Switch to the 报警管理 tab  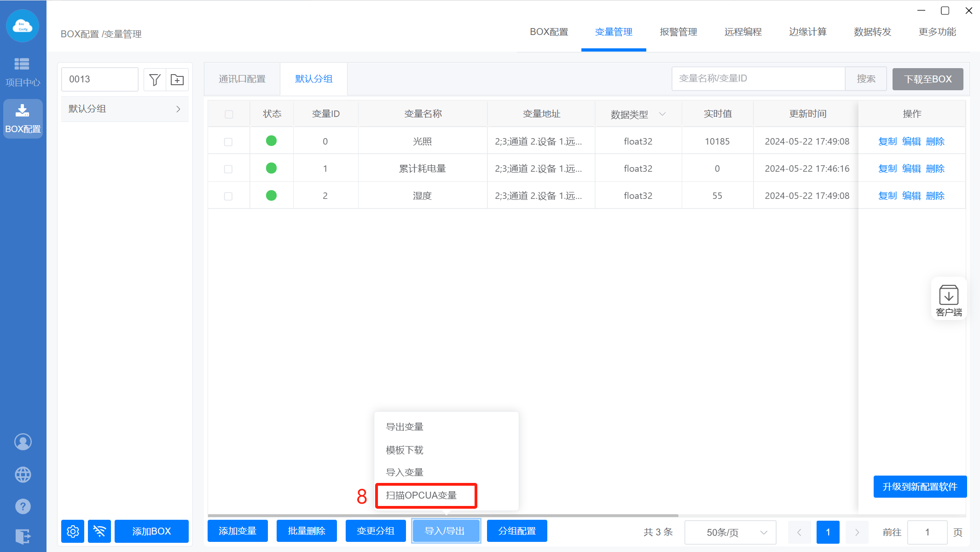(x=678, y=32)
